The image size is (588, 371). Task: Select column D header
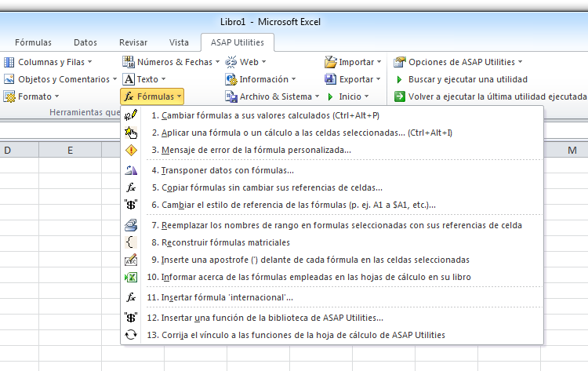19,151
